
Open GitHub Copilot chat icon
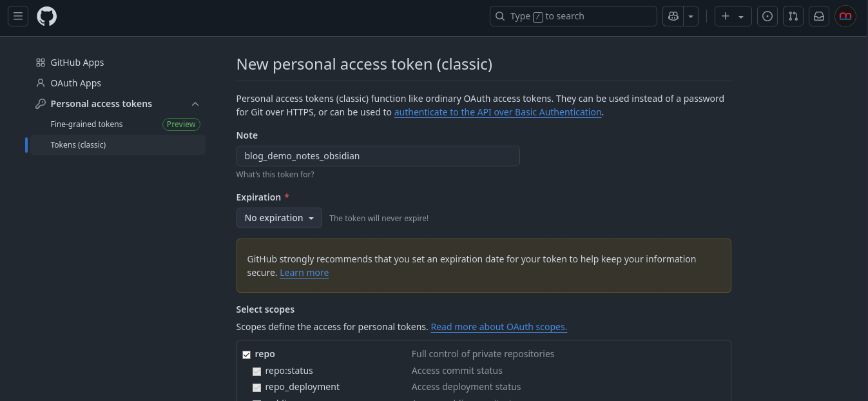[x=673, y=16]
